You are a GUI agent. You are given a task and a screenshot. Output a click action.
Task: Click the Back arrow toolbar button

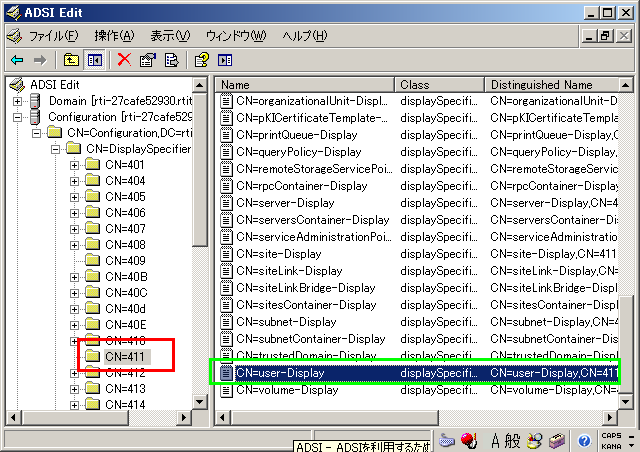pyautogui.click(x=17, y=60)
